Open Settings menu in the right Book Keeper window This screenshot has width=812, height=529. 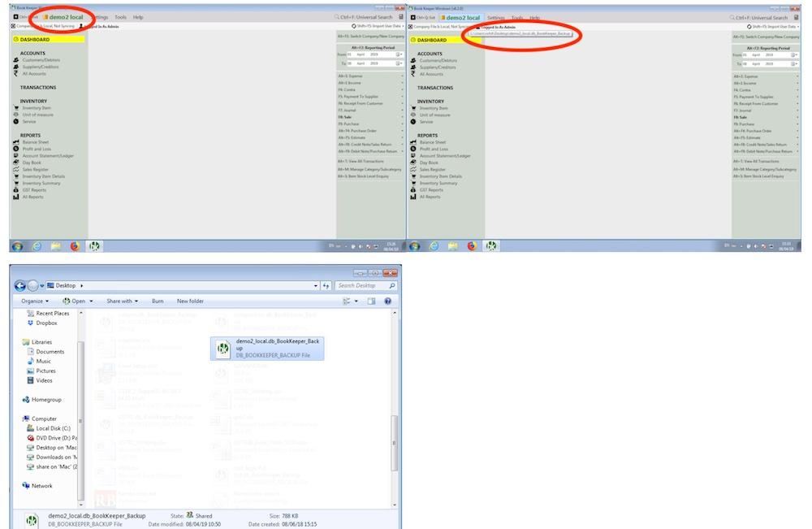coord(495,18)
